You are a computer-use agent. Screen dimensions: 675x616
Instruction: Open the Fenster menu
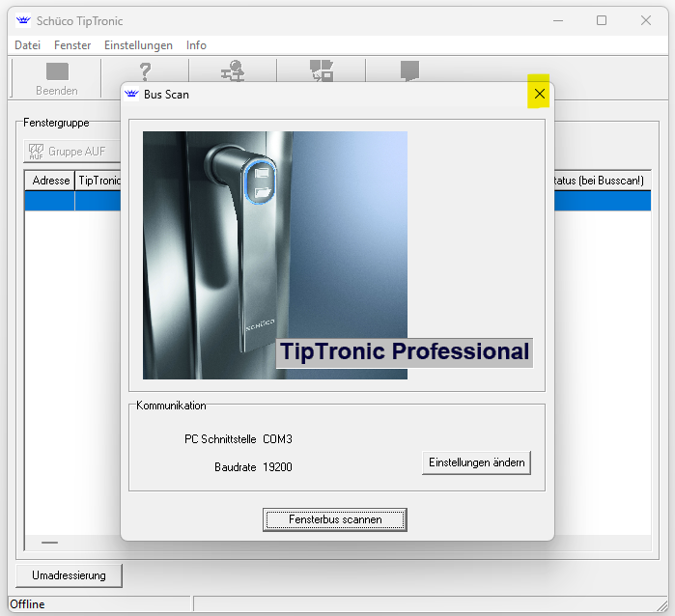[72, 45]
